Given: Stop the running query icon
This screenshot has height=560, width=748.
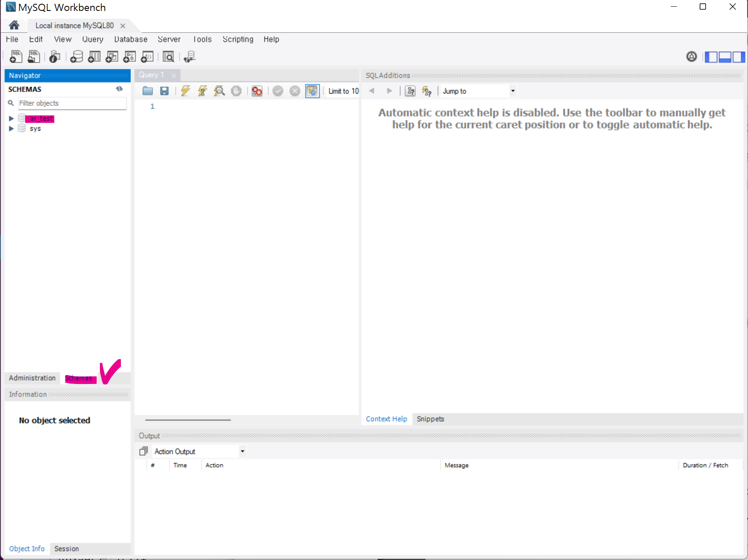Looking at the screenshot, I should (x=236, y=91).
